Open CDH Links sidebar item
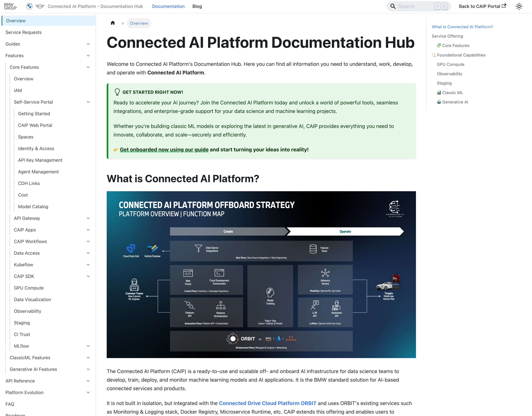The image size is (532, 416). (x=29, y=183)
